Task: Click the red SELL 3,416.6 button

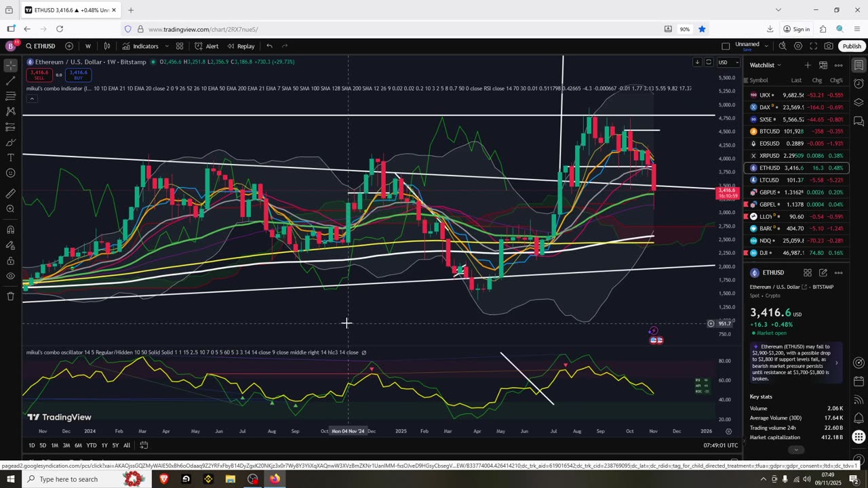Action: point(39,75)
